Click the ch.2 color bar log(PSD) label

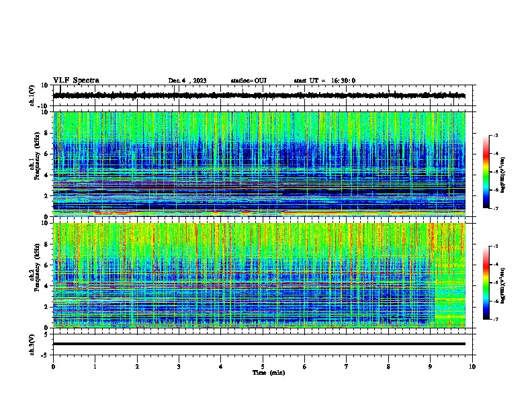(x=502, y=285)
